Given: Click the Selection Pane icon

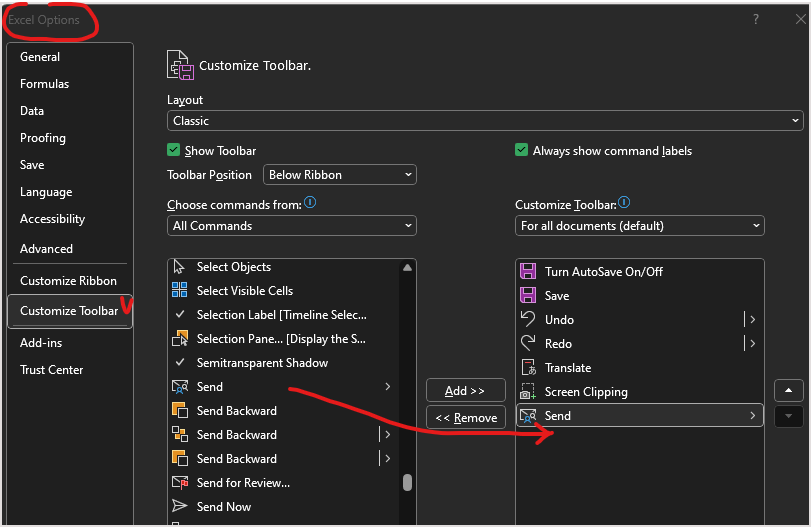Looking at the screenshot, I should point(179,338).
